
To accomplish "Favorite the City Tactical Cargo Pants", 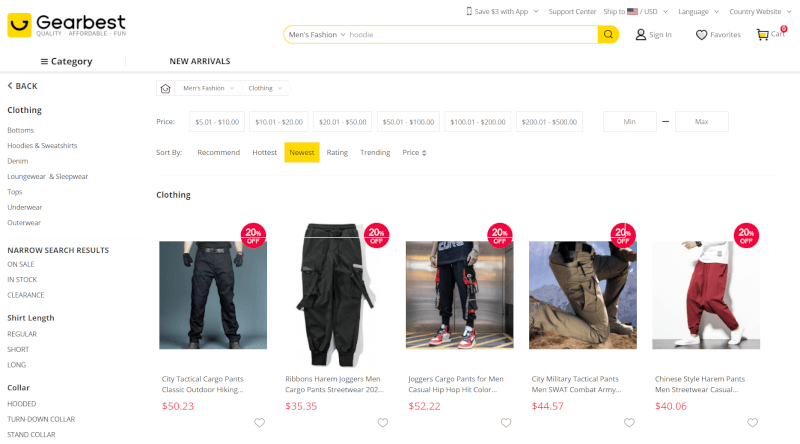I will coord(259,423).
